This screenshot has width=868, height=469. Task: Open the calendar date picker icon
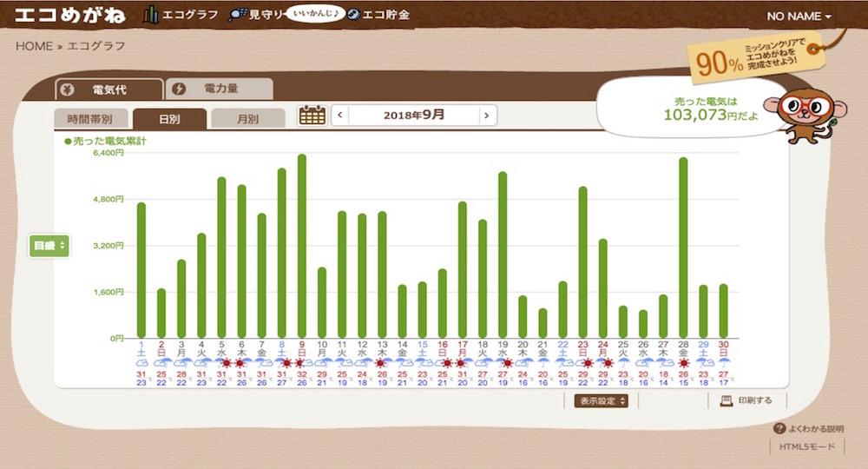point(312,116)
